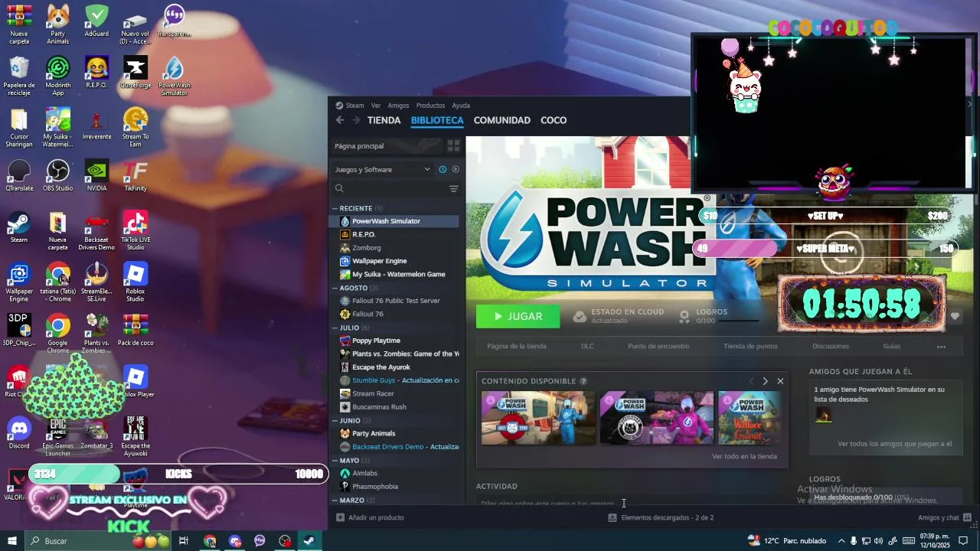Open the library advanced filter icon
Image resolution: width=980 pixels, height=551 pixels.
click(453, 188)
